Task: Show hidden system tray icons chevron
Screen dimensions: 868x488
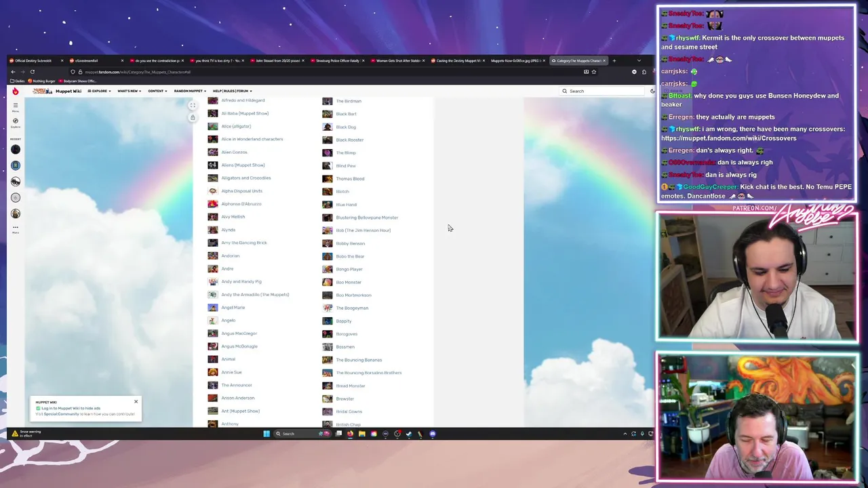Action: point(625,434)
